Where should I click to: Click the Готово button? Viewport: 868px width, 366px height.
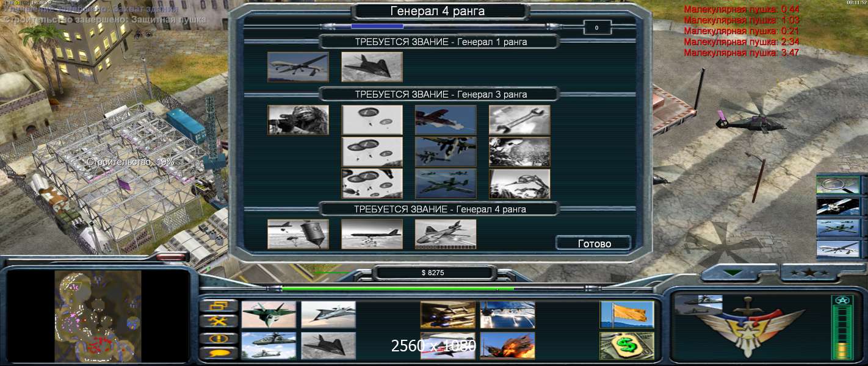(594, 243)
